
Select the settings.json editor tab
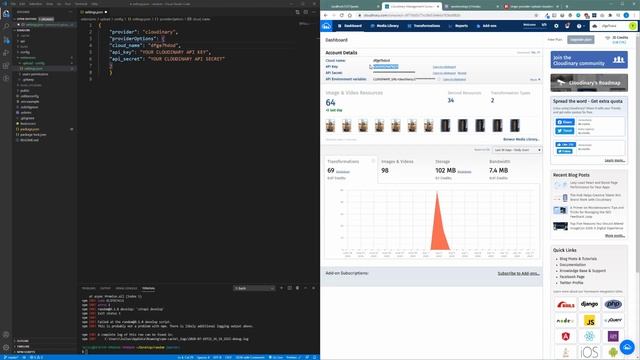[94, 12]
